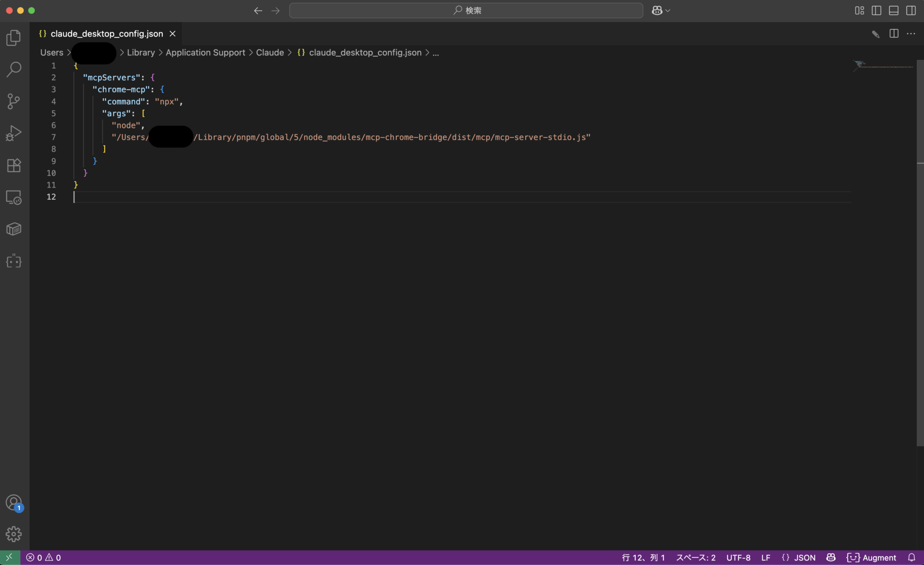Toggle the bottom panel layout button
Screen dimensions: 924x565
click(x=893, y=10)
